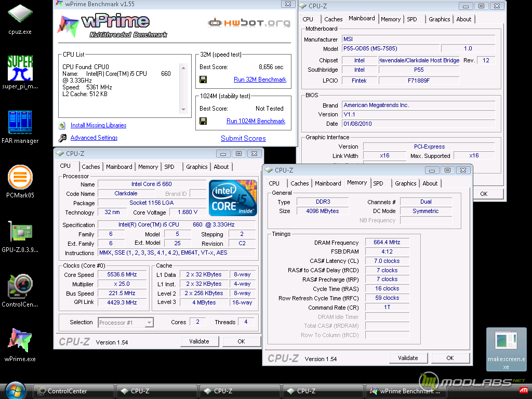Select the motherboard model P55-GD85 (MS-7585)
The image size is (532, 399).
coord(391,48)
